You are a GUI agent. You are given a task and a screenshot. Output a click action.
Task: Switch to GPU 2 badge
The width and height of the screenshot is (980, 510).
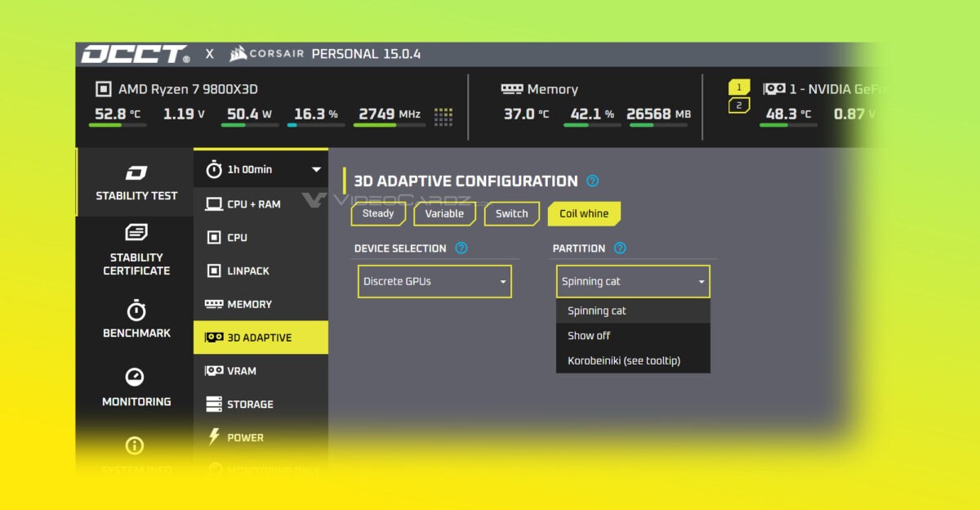(x=739, y=105)
